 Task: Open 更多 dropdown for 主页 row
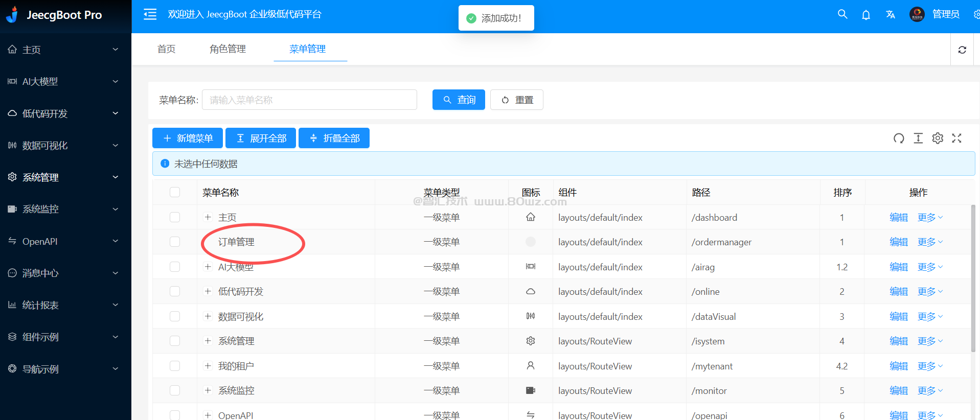tap(930, 217)
